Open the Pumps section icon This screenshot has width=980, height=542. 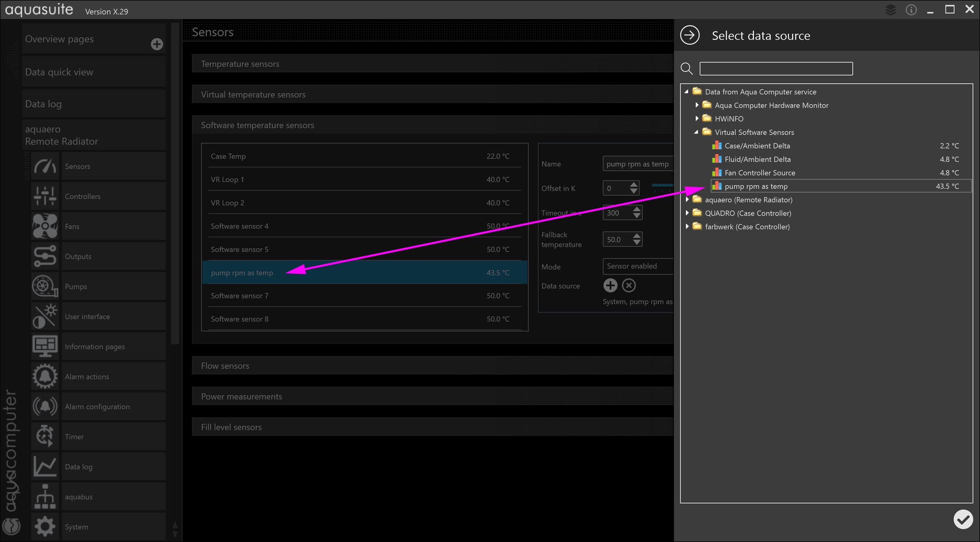coord(45,286)
